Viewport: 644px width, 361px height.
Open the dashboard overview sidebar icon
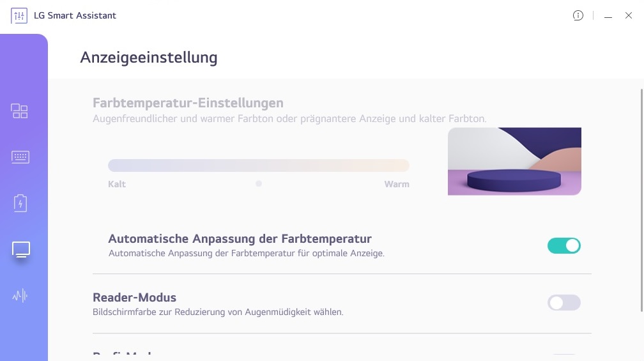(20, 111)
